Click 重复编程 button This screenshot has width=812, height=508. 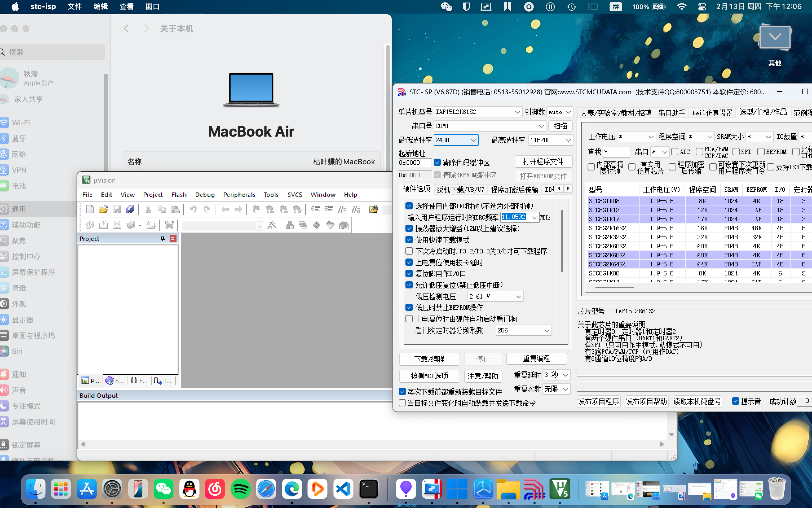(536, 358)
